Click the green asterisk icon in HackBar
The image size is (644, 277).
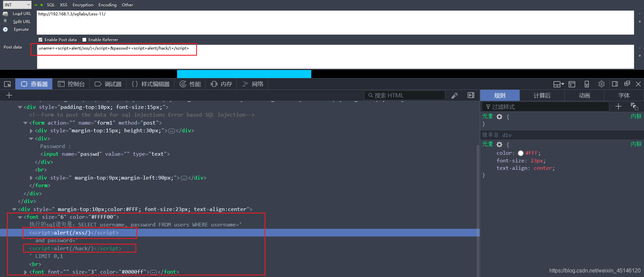click(x=41, y=5)
